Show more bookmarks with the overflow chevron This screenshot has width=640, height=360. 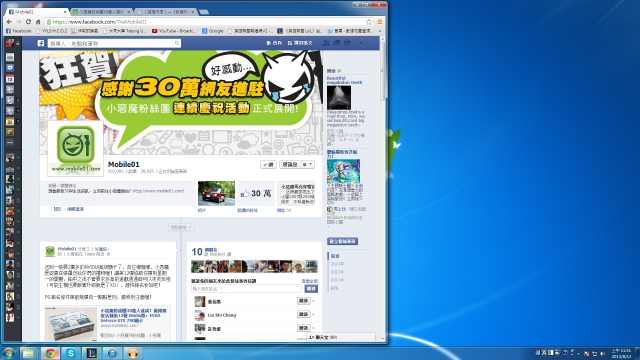pos(380,31)
